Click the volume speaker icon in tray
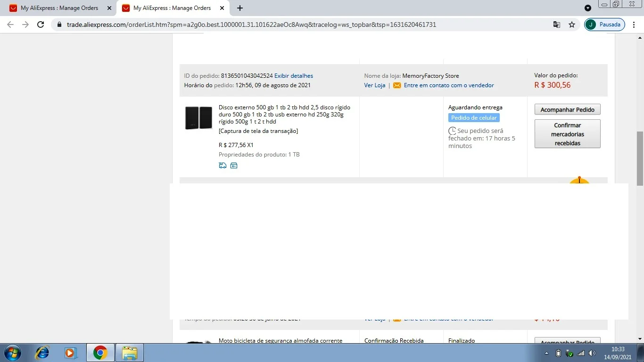 [592, 353]
